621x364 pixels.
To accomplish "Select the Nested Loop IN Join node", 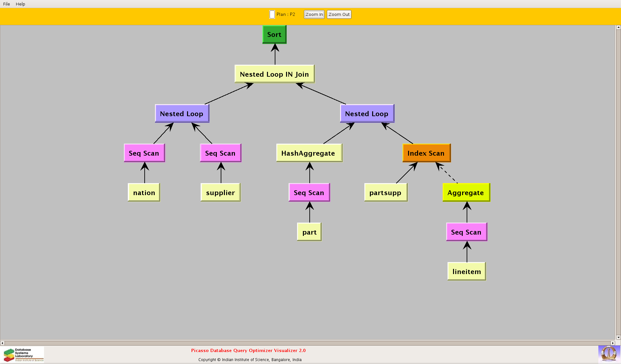I will 274,74.
